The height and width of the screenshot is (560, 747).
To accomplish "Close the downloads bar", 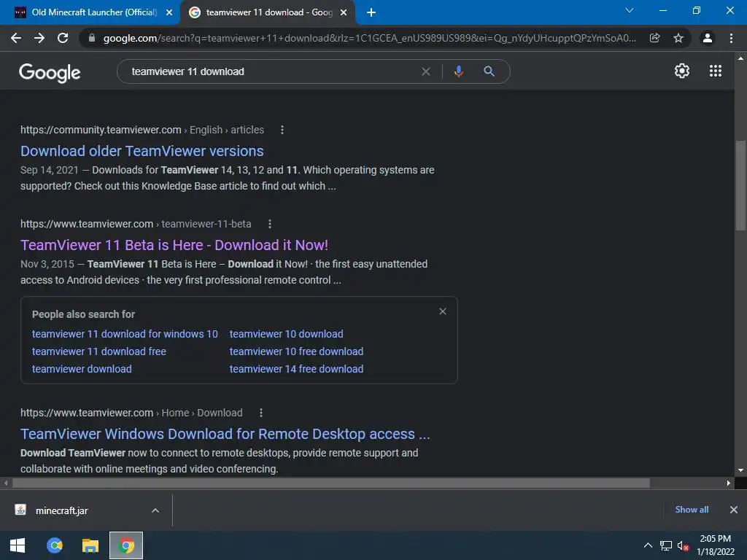I will tap(734, 510).
